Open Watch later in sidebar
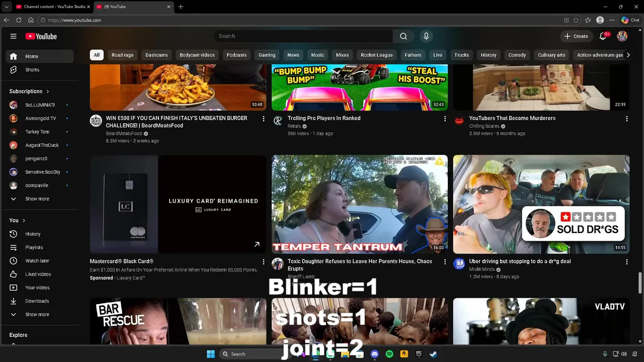Screen dimensions: 644x362 click(x=40, y=261)
